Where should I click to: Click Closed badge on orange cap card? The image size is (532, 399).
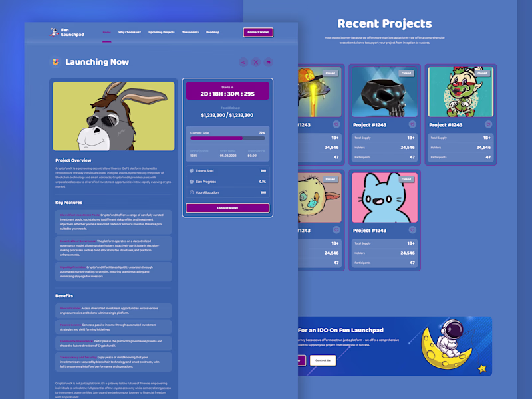click(330, 73)
